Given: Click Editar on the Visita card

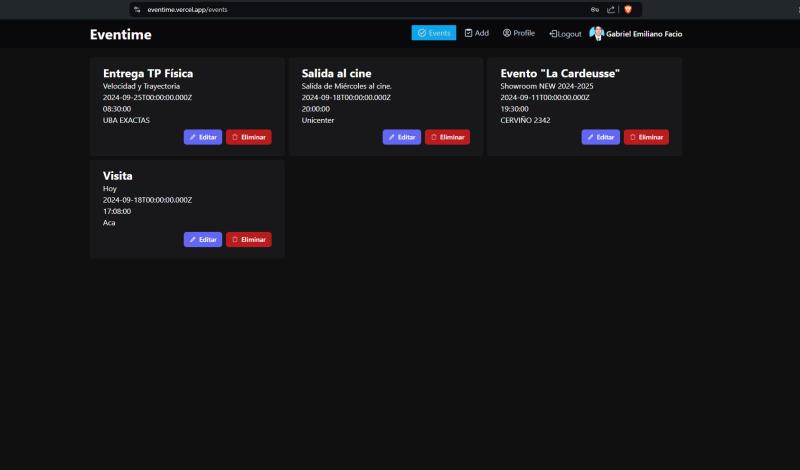Looking at the screenshot, I should 203,240.
